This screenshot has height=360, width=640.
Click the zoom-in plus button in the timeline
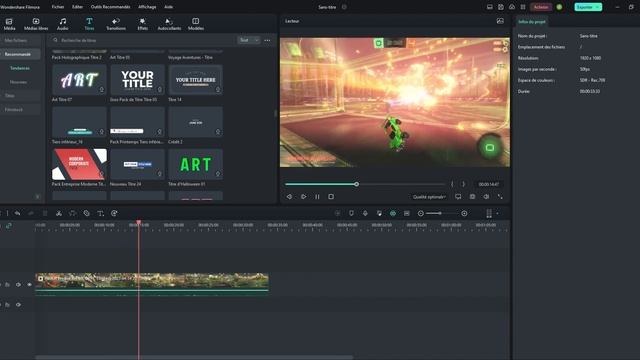click(464, 213)
